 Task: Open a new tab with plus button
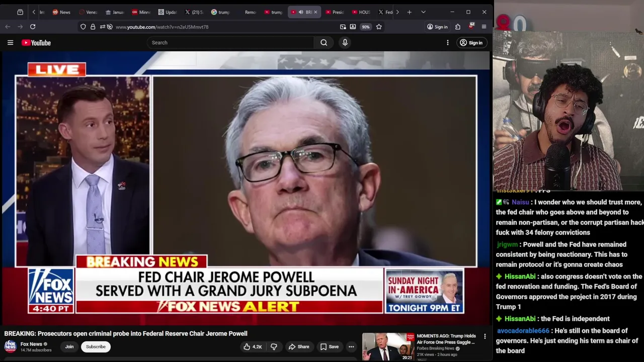[x=410, y=12]
